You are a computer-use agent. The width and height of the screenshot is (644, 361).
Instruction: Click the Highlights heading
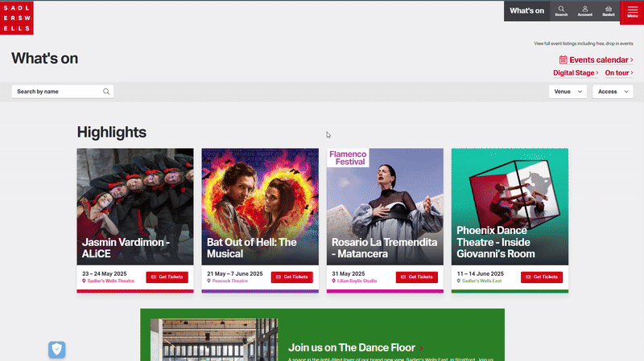(x=112, y=133)
